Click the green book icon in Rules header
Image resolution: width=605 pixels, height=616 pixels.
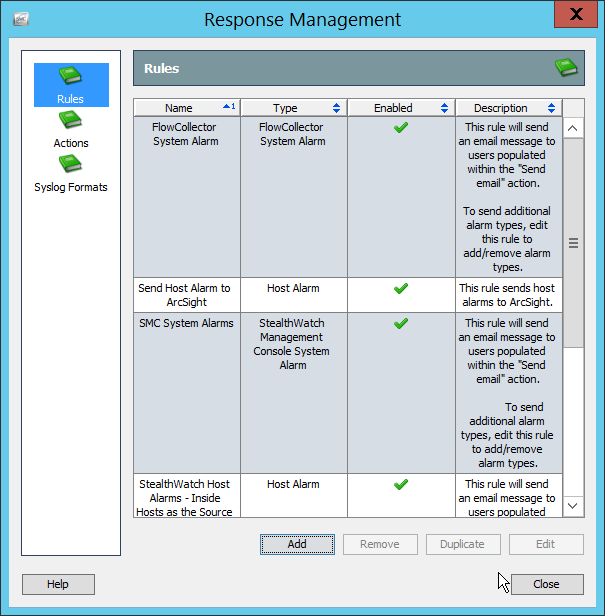pyautogui.click(x=567, y=68)
